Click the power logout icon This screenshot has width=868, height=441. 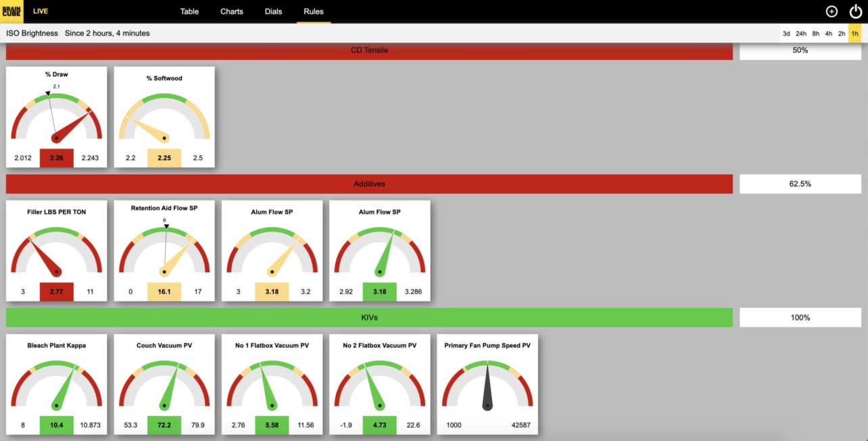click(855, 11)
